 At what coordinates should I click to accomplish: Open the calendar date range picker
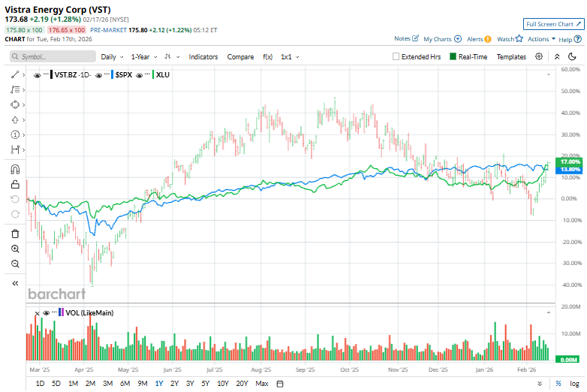(280, 384)
